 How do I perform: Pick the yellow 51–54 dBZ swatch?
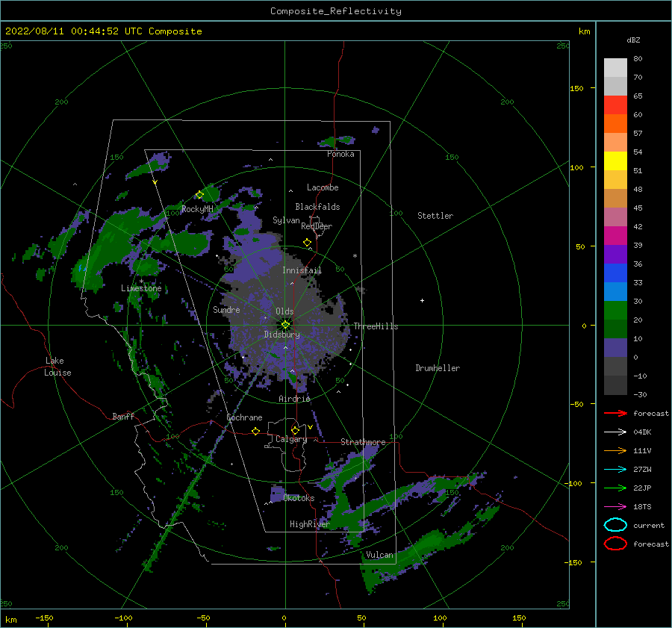615,161
